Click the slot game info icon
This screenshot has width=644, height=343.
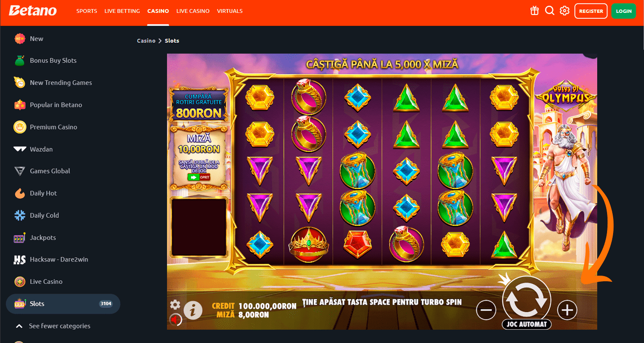pyautogui.click(x=193, y=309)
